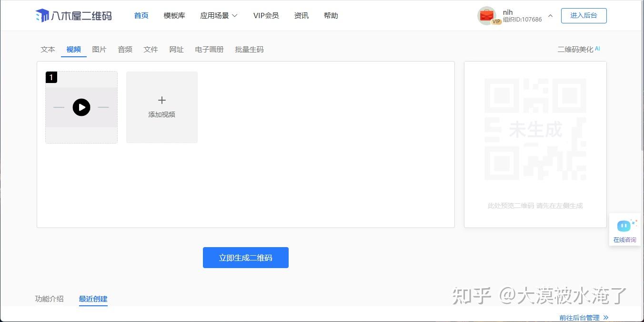Switch to the 文本 tab
This screenshot has width=644, height=322.
click(48, 49)
